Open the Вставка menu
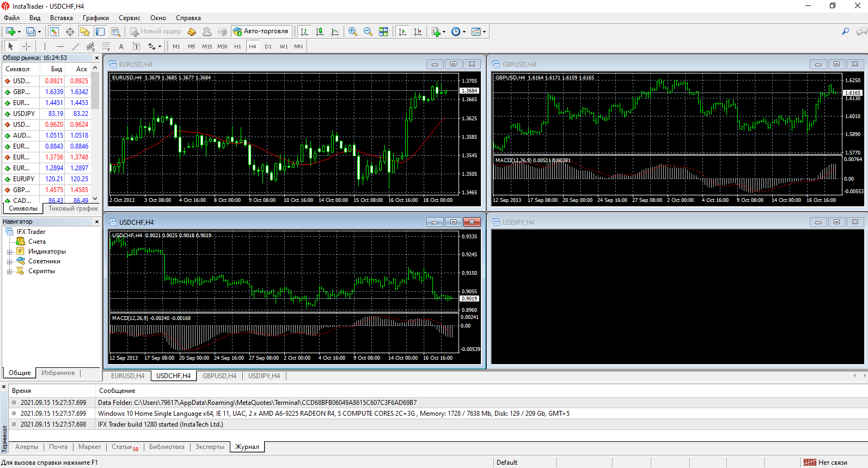 [x=62, y=18]
